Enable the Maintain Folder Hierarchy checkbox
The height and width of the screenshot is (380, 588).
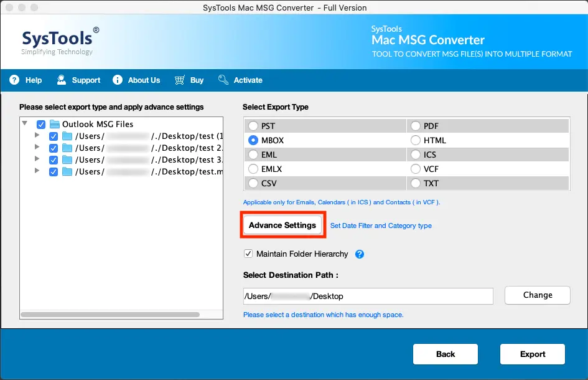coord(248,254)
